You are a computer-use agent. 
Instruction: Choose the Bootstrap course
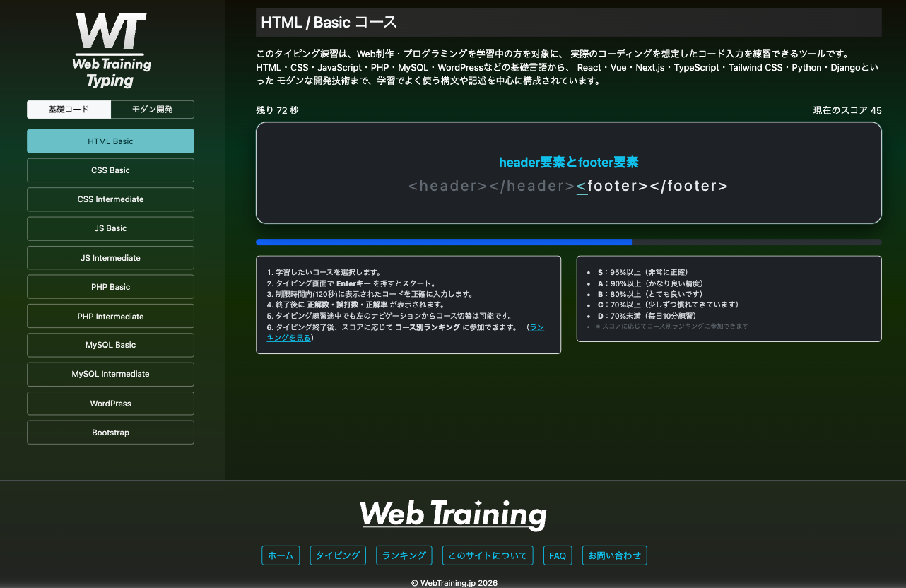point(110,433)
